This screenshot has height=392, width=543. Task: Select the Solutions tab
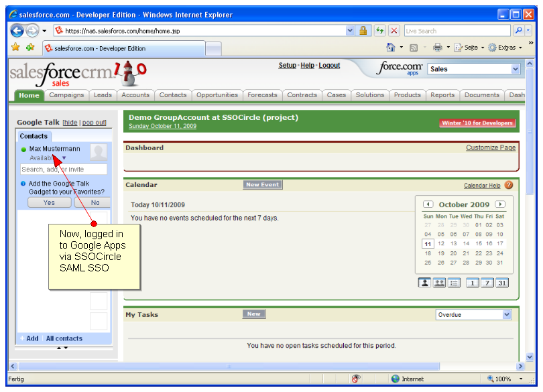pyautogui.click(x=370, y=95)
